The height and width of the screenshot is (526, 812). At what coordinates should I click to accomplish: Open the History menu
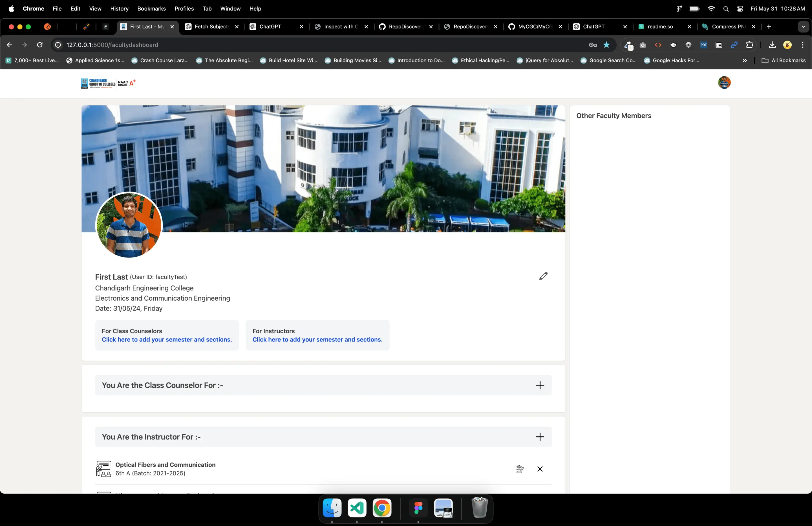(119, 8)
